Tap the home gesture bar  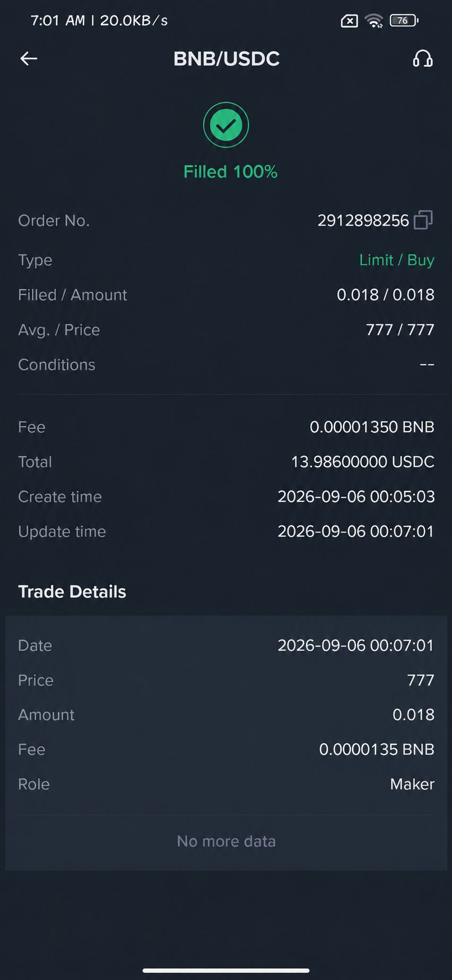coord(226,970)
